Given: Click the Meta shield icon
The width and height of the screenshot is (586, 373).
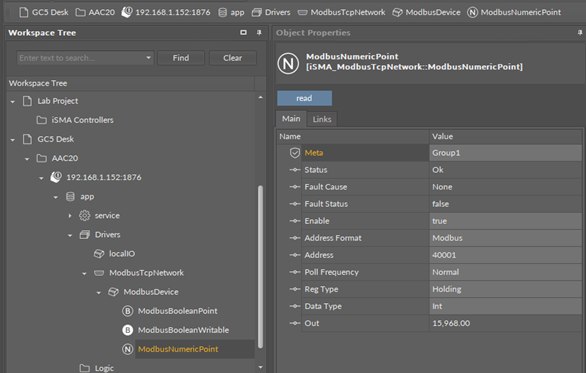Looking at the screenshot, I should pyautogui.click(x=295, y=152).
